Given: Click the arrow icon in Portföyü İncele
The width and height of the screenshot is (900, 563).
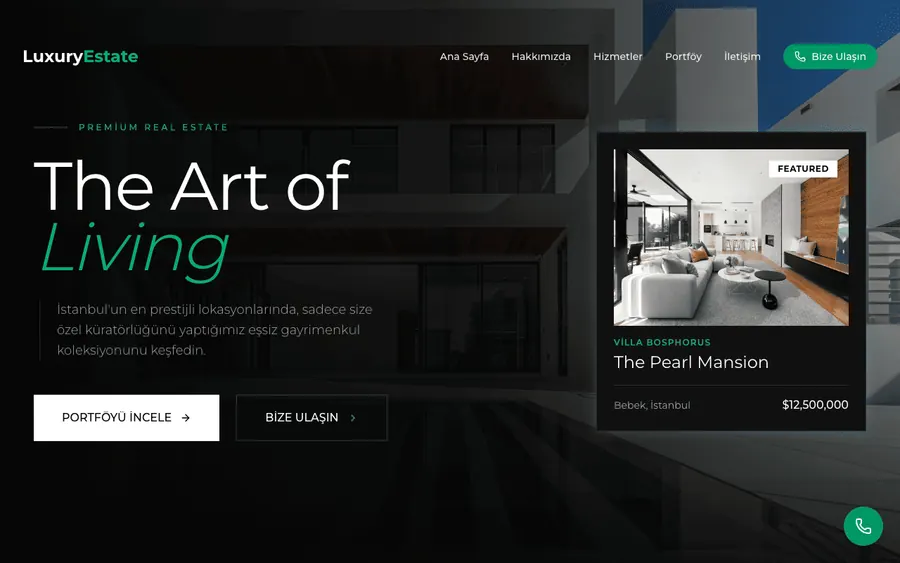Looking at the screenshot, I should 185,418.
